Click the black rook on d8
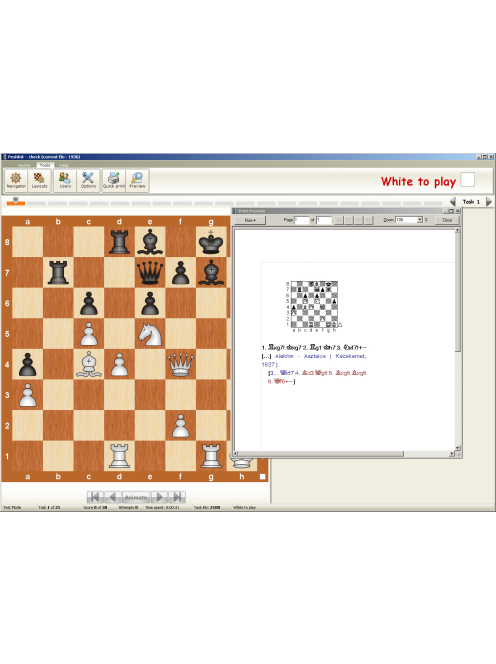 pos(119,242)
